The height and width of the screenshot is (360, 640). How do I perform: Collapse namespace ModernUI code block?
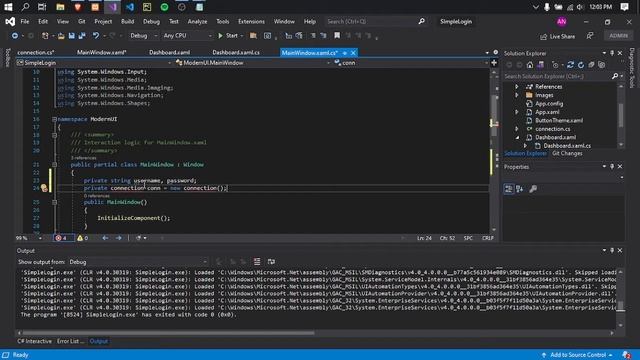coord(54,119)
